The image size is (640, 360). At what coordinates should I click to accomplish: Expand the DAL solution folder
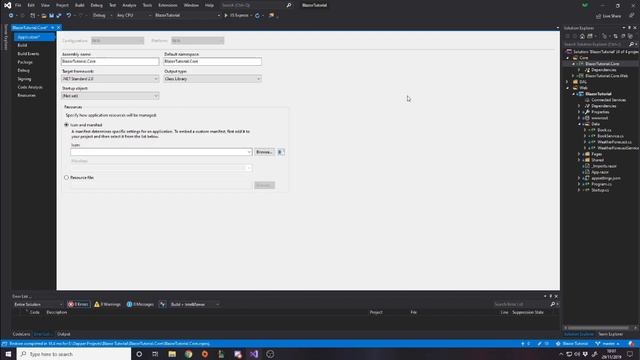click(x=567, y=82)
